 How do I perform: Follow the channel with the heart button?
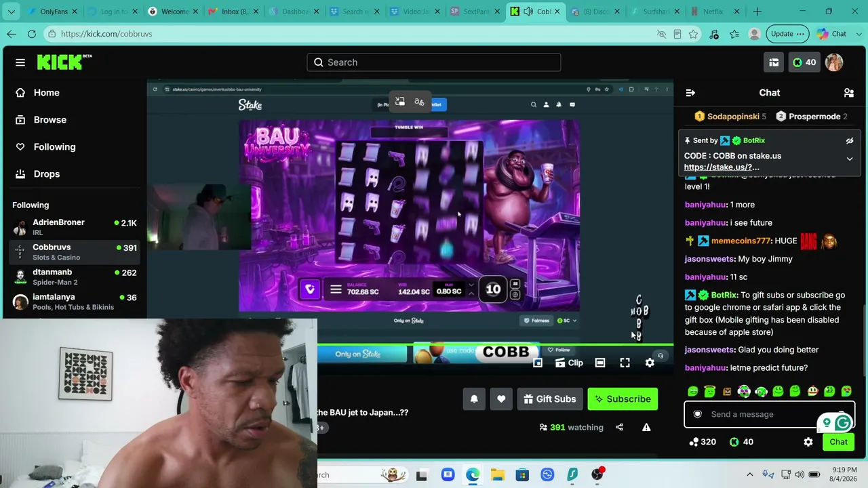click(x=501, y=399)
